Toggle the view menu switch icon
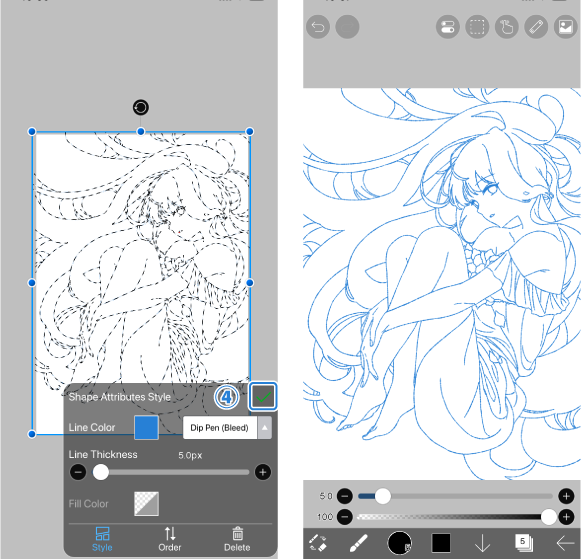 coord(448,27)
